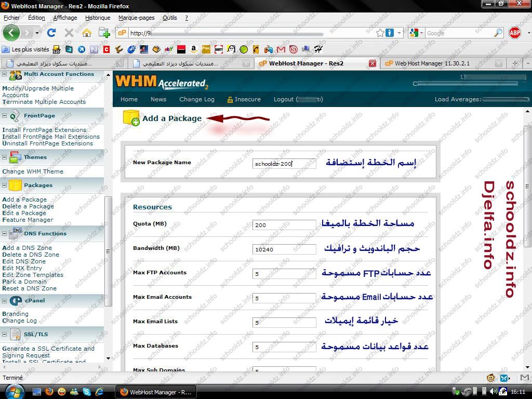Click the Adblock Plus ABP icon
This screenshot has height=399, width=532.
tap(515, 33)
